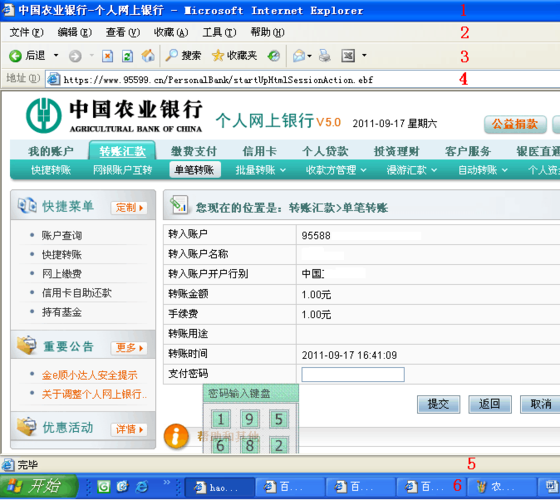
Task: Click the Stop loading icon
Action: (108, 56)
